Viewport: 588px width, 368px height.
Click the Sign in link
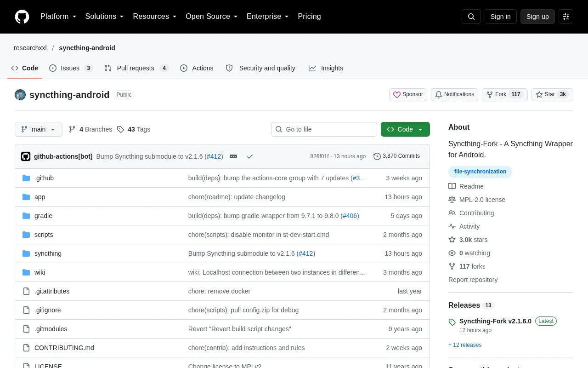pos(500,17)
